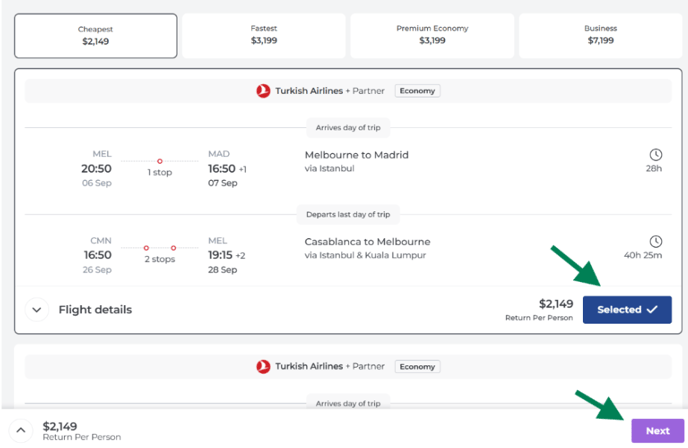Viewport: 688px width, 448px height.
Task: Click the purple Next button
Action: 657,431
